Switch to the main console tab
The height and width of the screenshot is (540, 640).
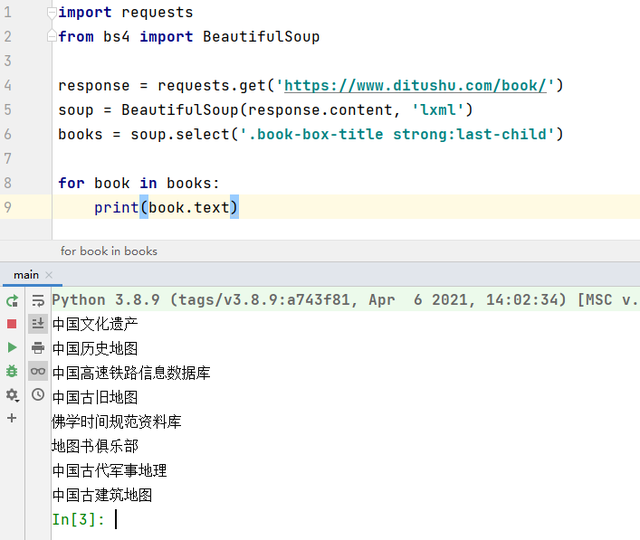[26, 275]
